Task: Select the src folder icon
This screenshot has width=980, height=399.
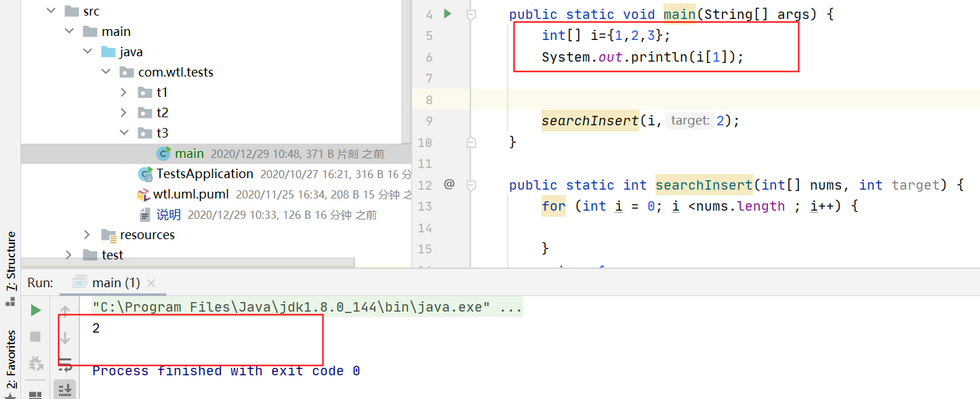Action: point(71,12)
